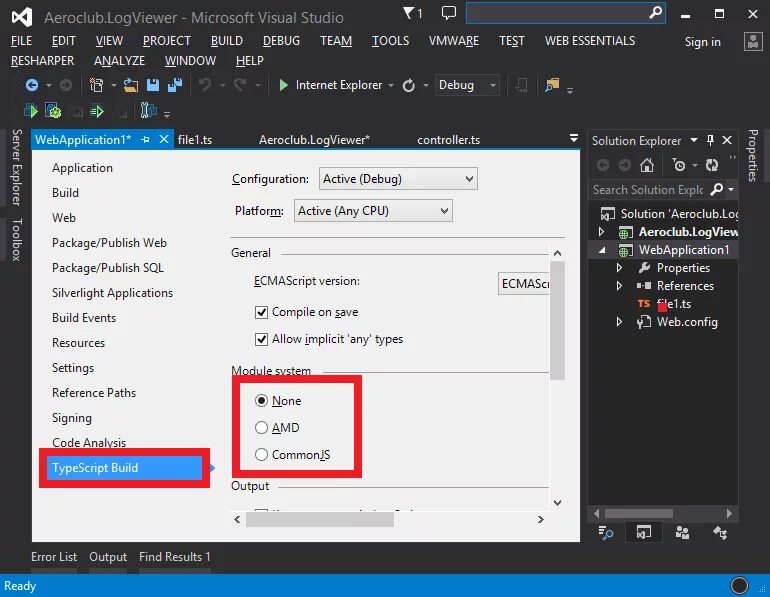Open the Find Results 1 tab

(x=175, y=557)
